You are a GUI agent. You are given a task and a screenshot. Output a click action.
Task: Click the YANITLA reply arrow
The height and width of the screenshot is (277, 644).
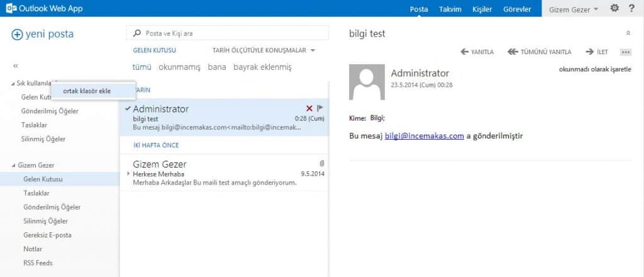(x=477, y=52)
